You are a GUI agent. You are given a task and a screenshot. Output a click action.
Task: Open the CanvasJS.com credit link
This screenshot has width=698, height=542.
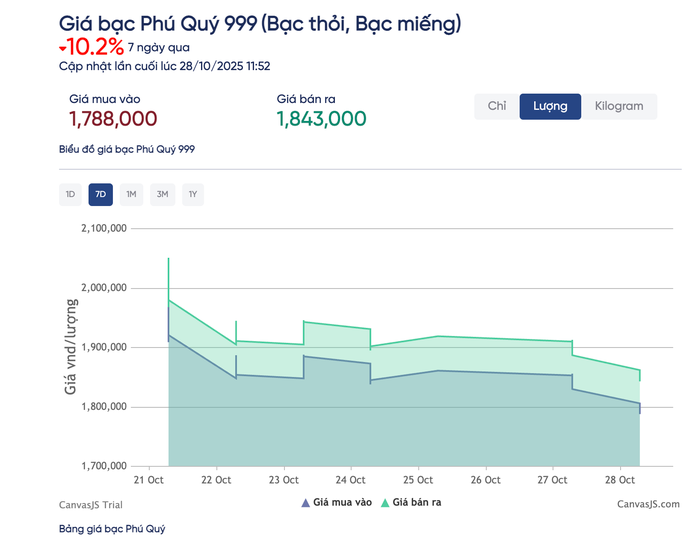[648, 504]
